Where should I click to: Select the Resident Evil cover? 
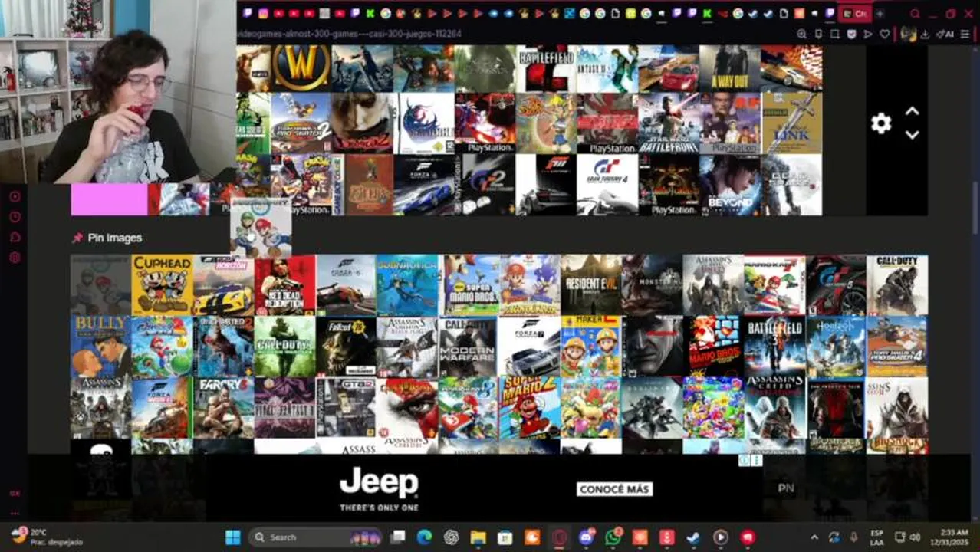[590, 285]
